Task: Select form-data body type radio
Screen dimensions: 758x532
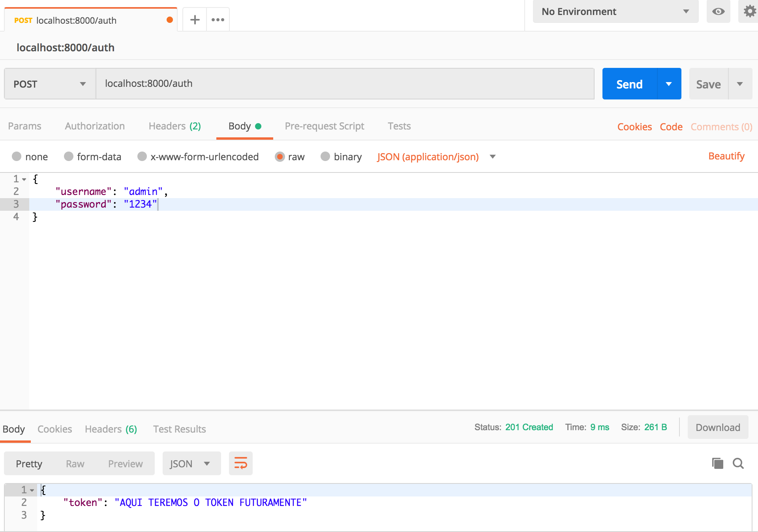Action: tap(69, 157)
